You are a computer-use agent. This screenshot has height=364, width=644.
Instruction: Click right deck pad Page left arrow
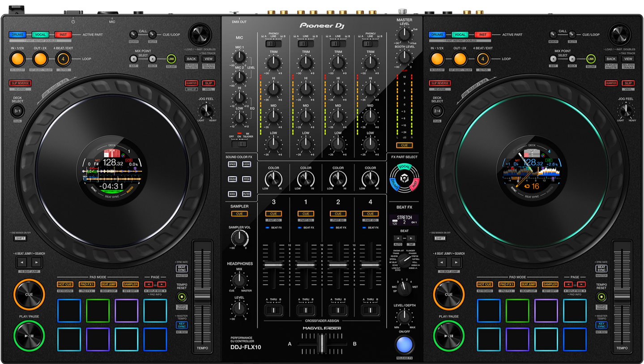click(x=568, y=284)
